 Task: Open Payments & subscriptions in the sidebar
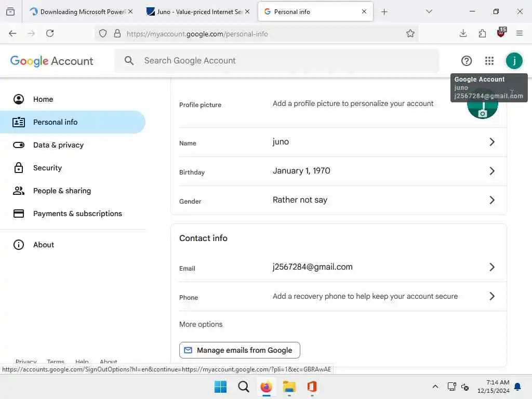[73, 214]
